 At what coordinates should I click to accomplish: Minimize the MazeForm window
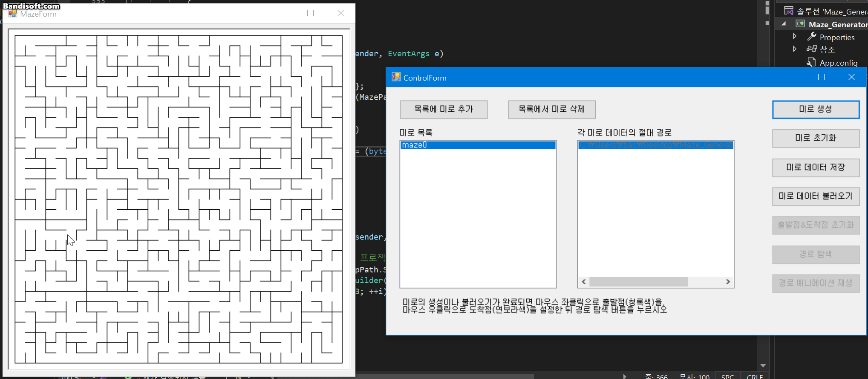pyautogui.click(x=281, y=13)
